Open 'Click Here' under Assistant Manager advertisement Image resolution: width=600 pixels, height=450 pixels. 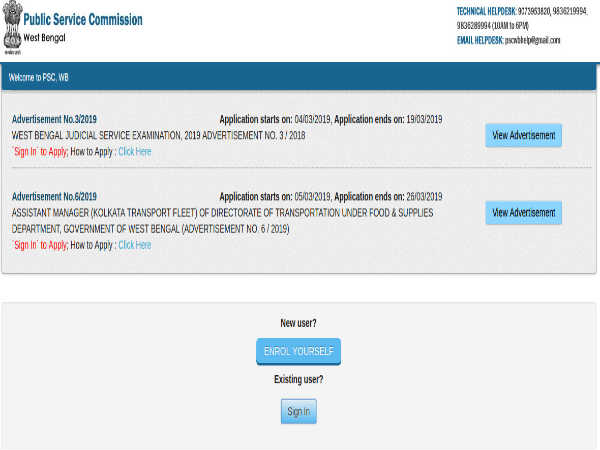[135, 245]
